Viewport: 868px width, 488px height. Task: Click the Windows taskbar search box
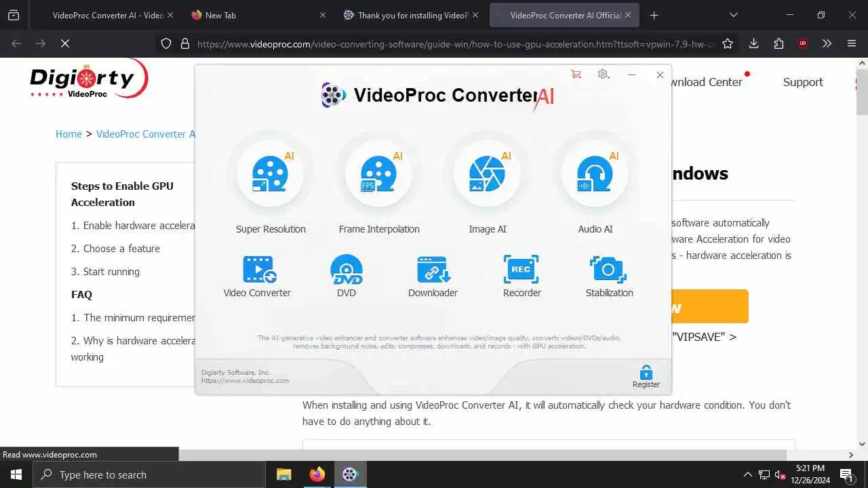pos(149,474)
